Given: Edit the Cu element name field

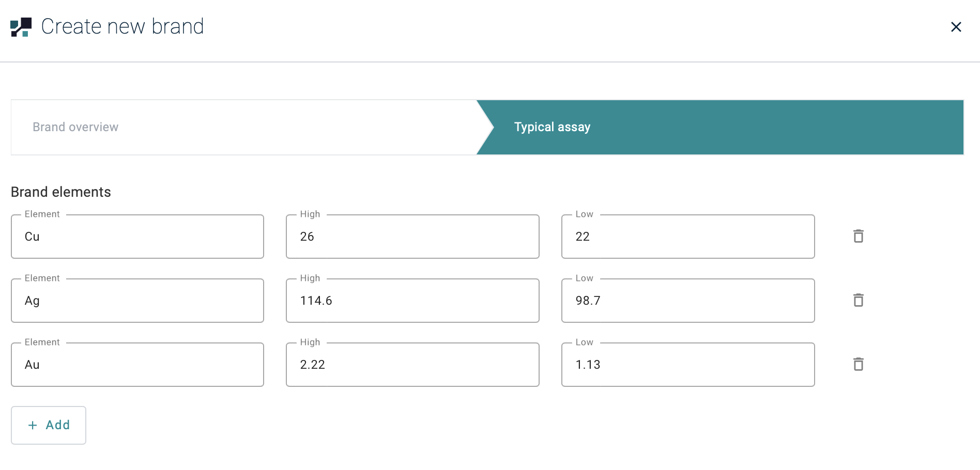Looking at the screenshot, I should [x=137, y=237].
